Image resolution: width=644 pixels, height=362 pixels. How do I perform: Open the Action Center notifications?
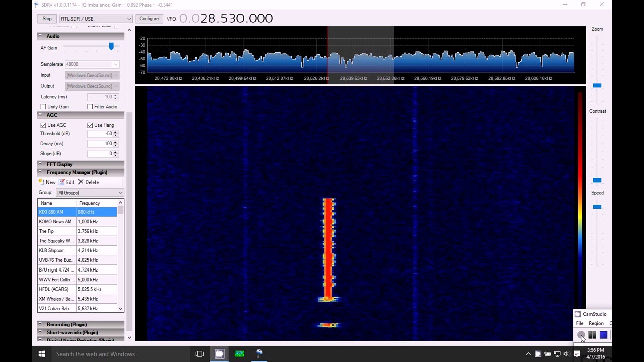577,354
